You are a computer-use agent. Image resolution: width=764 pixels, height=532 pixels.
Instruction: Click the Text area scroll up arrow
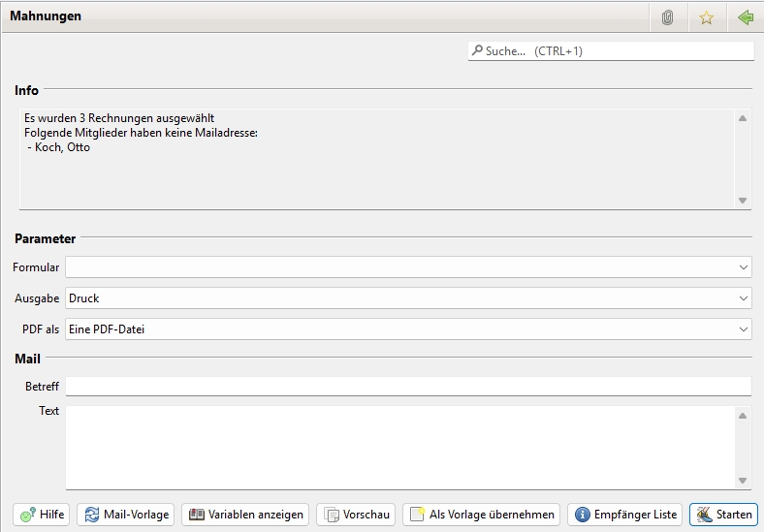coord(743,416)
